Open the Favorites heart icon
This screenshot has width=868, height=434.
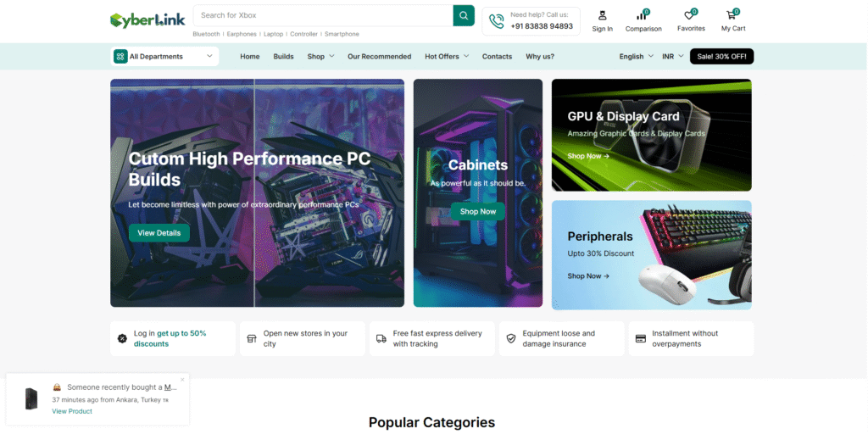[x=690, y=15]
